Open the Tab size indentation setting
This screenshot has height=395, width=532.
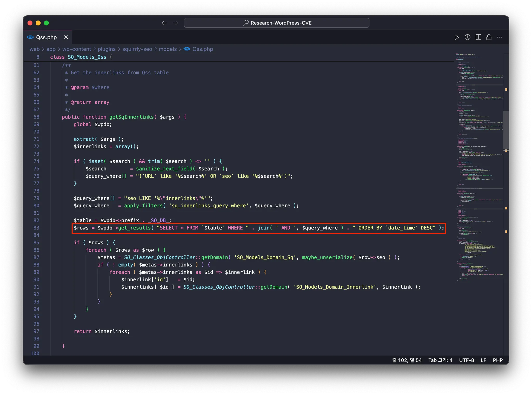[x=440, y=360]
